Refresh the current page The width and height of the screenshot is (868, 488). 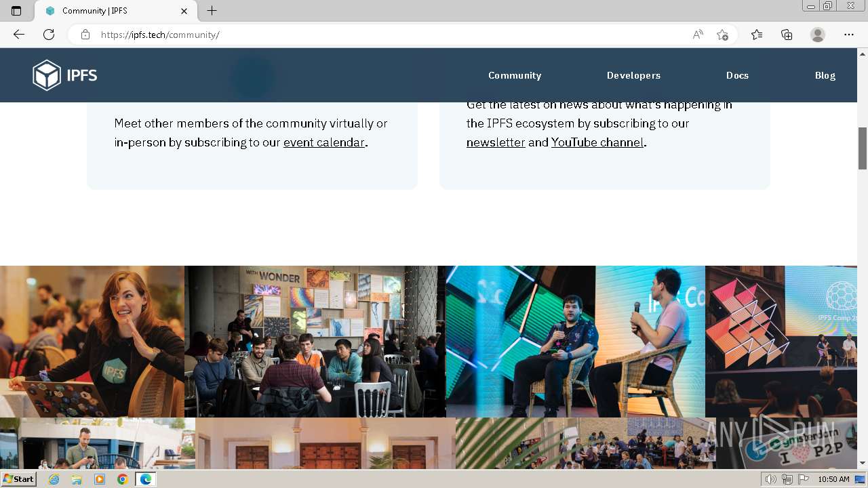(x=49, y=35)
